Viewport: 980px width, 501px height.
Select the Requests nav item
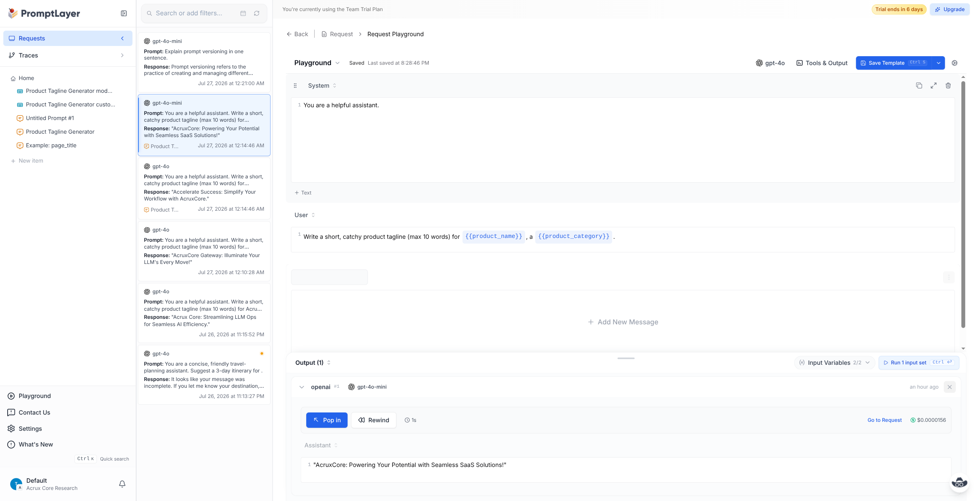(68, 38)
